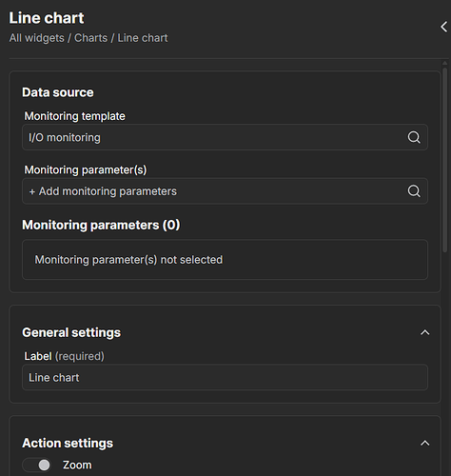The image size is (451, 476).
Task: Click the Add monitoring parameters field
Action: click(225, 191)
